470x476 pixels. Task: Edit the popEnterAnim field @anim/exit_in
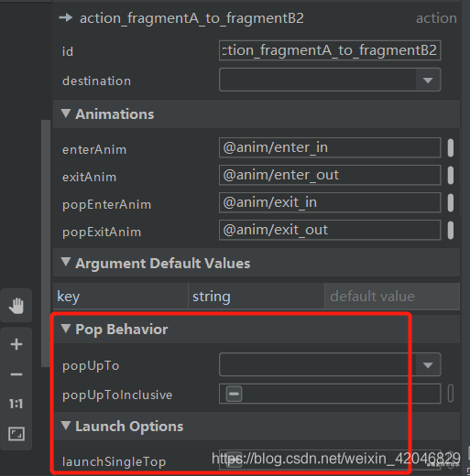[x=330, y=202]
